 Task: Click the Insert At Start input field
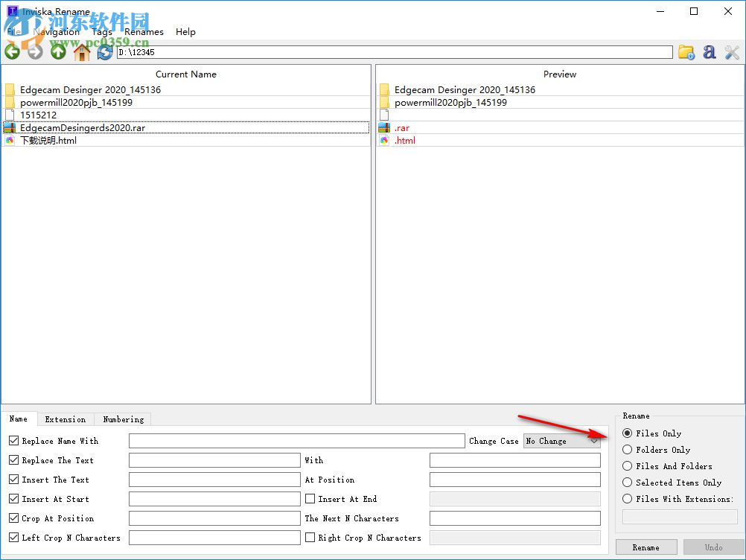pyautogui.click(x=214, y=499)
